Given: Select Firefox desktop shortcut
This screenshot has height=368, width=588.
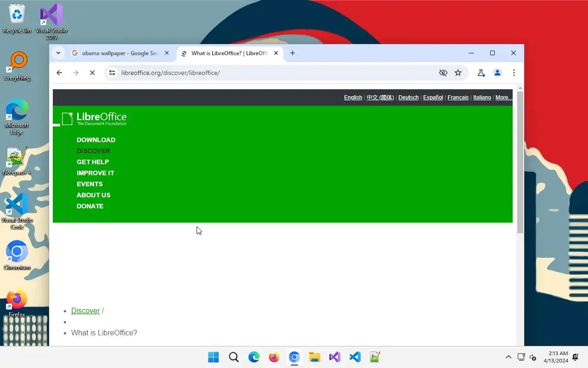Looking at the screenshot, I should 17,303.
